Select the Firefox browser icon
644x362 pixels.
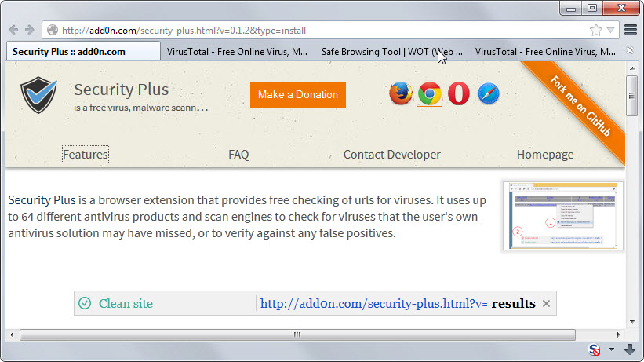(x=401, y=93)
